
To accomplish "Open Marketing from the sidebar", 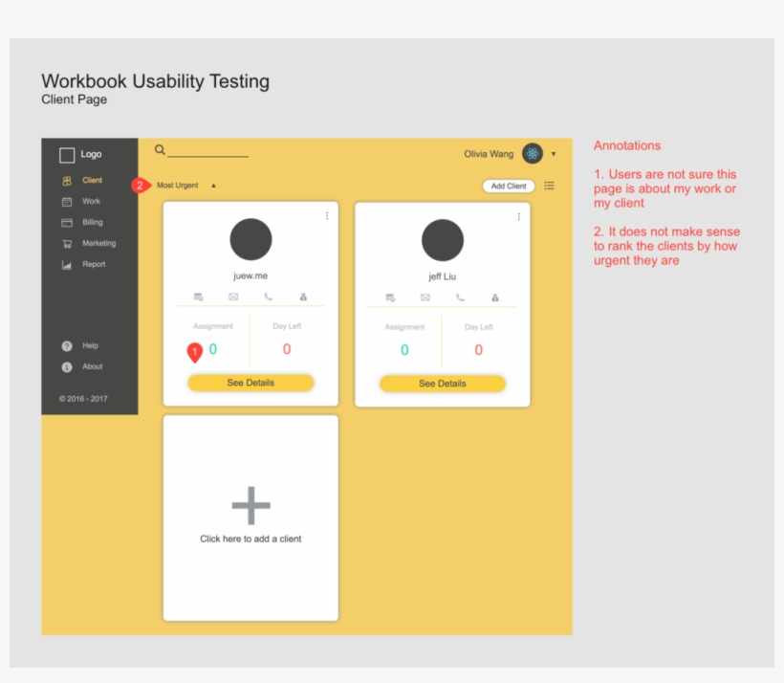I will click(x=98, y=244).
